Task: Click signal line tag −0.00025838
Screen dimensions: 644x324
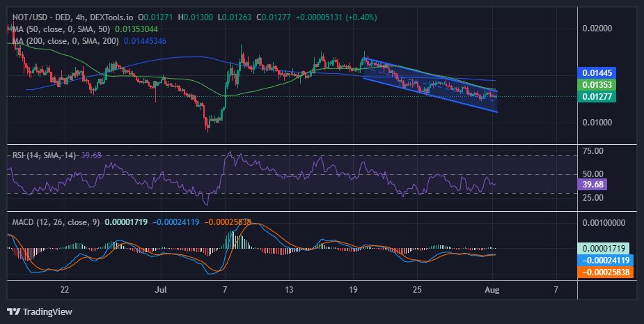Action: pos(606,272)
